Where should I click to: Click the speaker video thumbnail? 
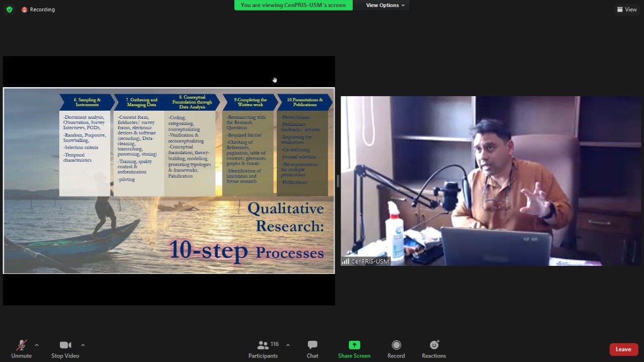pos(492,181)
